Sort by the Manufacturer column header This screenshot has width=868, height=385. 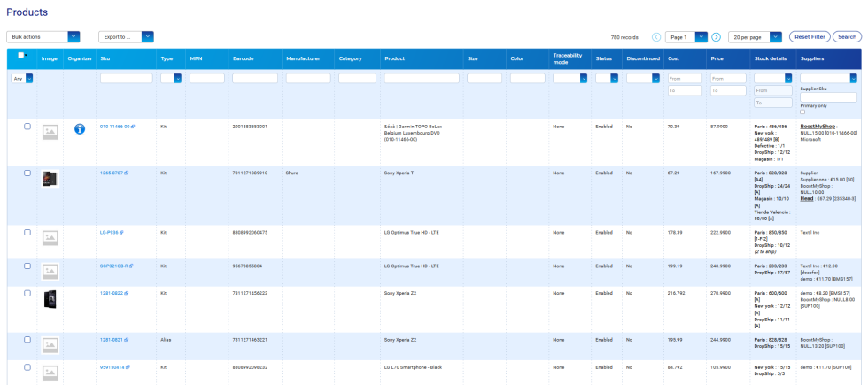click(302, 58)
